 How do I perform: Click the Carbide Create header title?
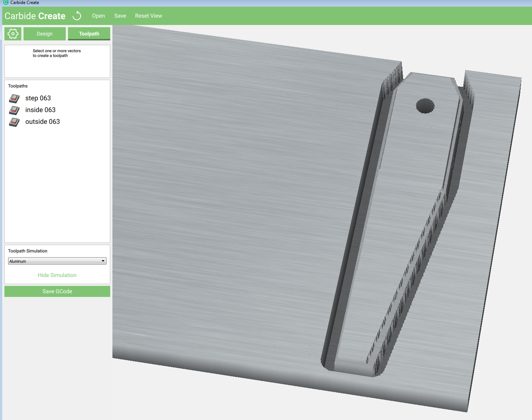[x=35, y=16]
